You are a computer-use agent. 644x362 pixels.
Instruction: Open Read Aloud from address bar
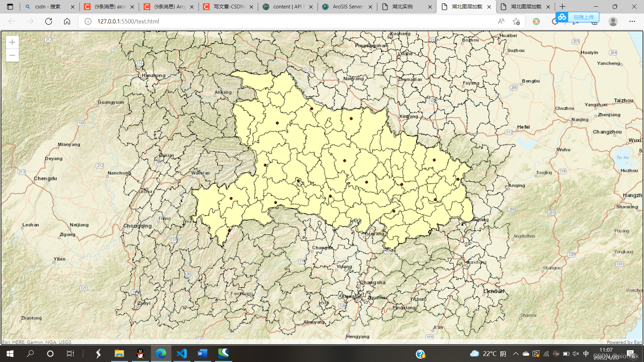coord(501,21)
